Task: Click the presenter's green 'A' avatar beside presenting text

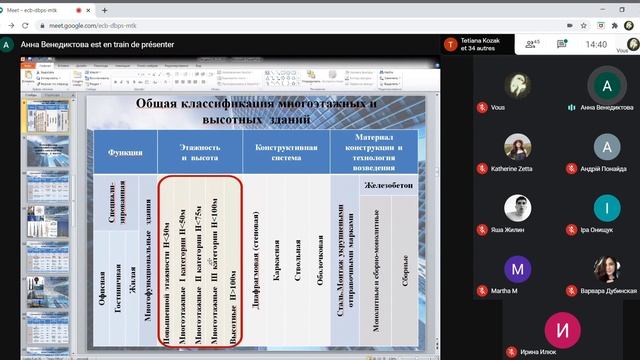Action: click(6, 45)
